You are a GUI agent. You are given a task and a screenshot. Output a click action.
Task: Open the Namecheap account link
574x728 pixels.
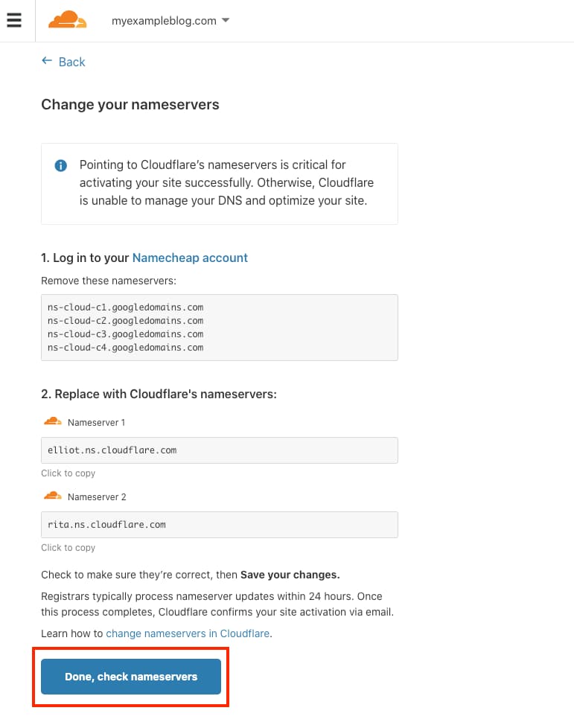click(190, 258)
